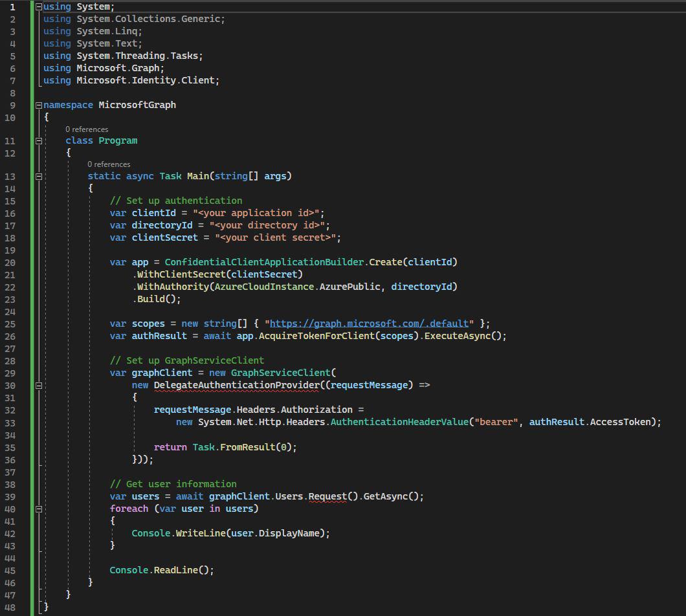Click AzureCloudInstance in the code

pos(264,286)
